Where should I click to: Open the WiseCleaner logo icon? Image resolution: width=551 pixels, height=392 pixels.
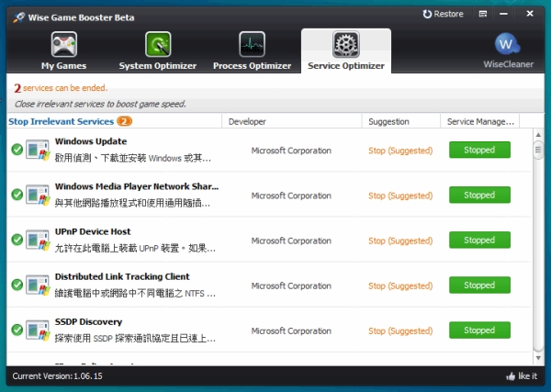(x=507, y=44)
